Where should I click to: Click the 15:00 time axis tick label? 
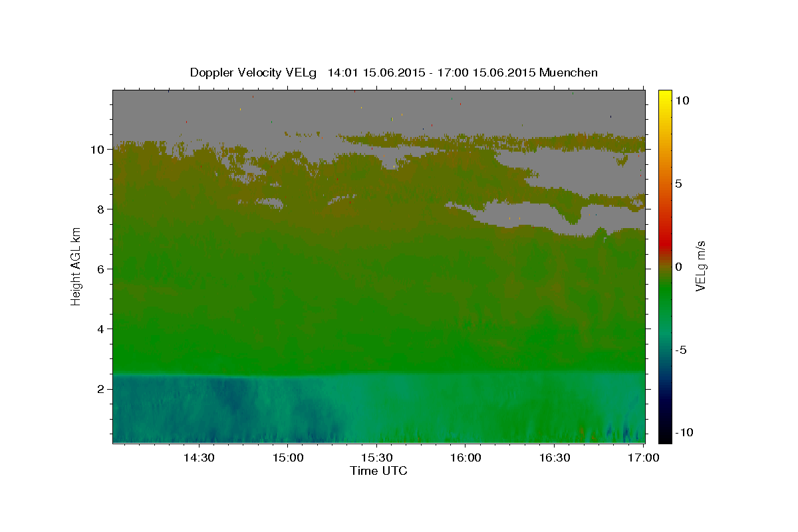coord(287,458)
